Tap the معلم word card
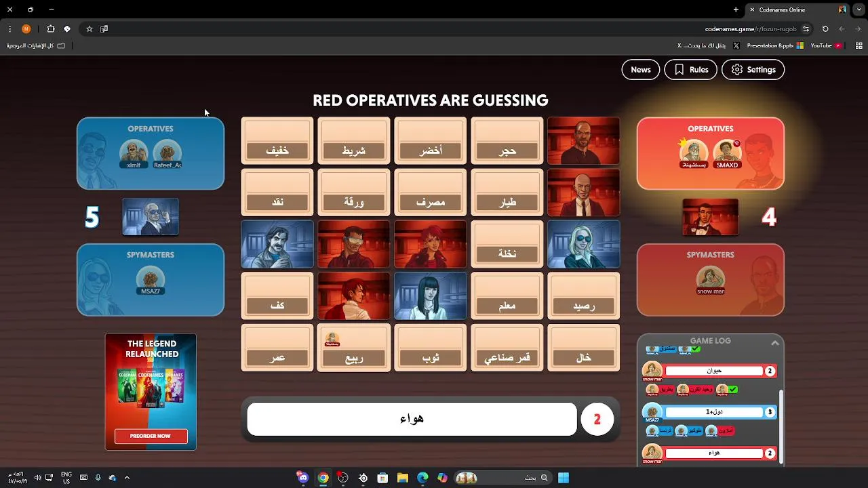The image size is (868, 488). tap(507, 296)
